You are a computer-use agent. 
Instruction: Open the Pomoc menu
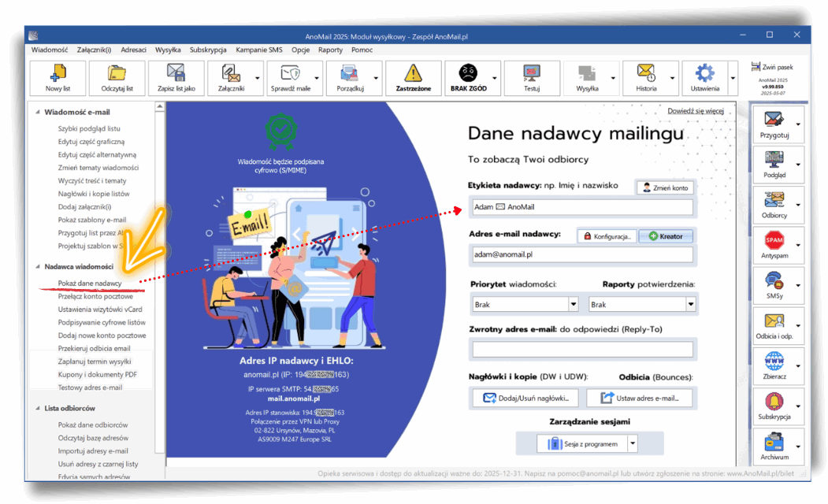point(362,50)
